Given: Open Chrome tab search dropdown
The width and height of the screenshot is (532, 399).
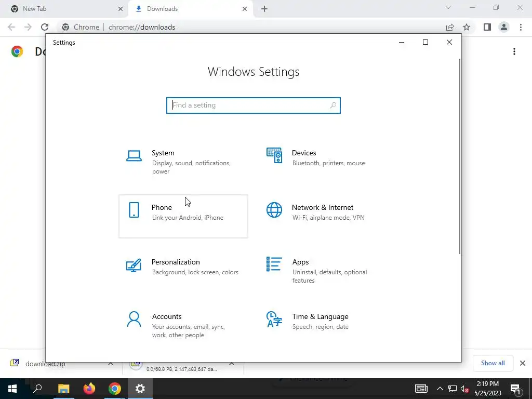Looking at the screenshot, I should [x=448, y=7].
